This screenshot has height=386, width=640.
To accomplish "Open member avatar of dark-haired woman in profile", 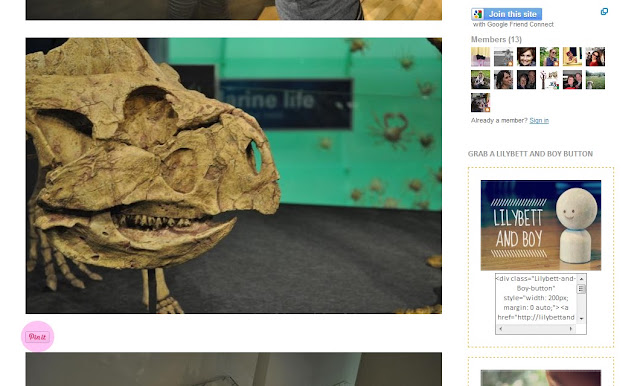I will 503,80.
